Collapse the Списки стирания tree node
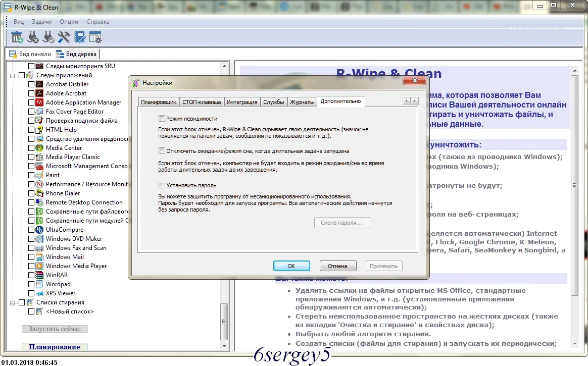The height and width of the screenshot is (366, 588). [12, 302]
